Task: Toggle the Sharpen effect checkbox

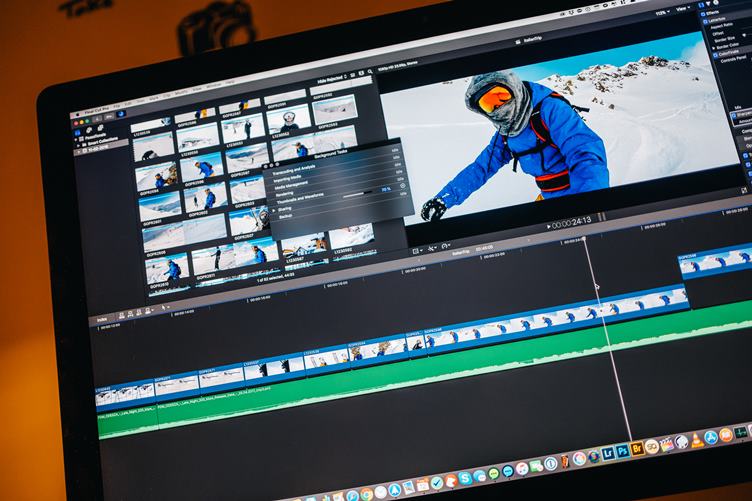Action: coord(734,115)
